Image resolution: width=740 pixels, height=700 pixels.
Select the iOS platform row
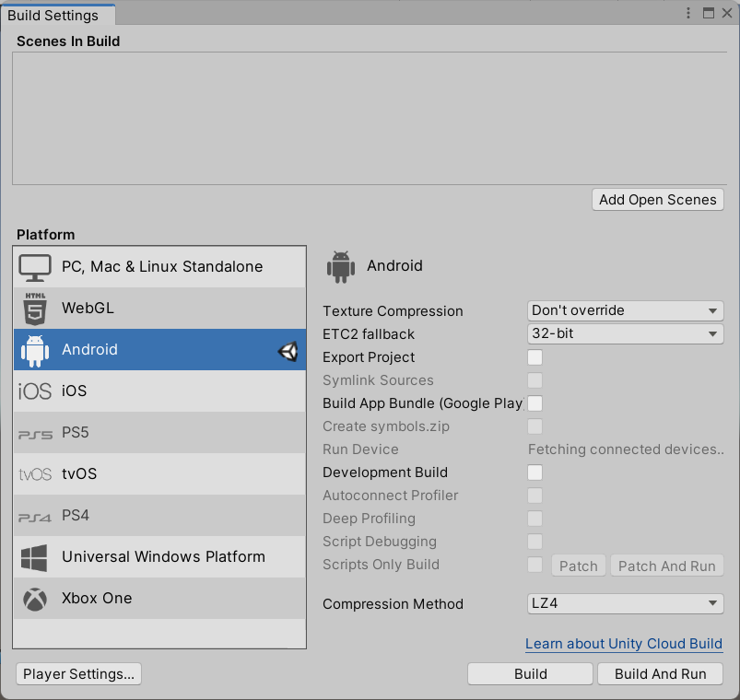coord(159,391)
